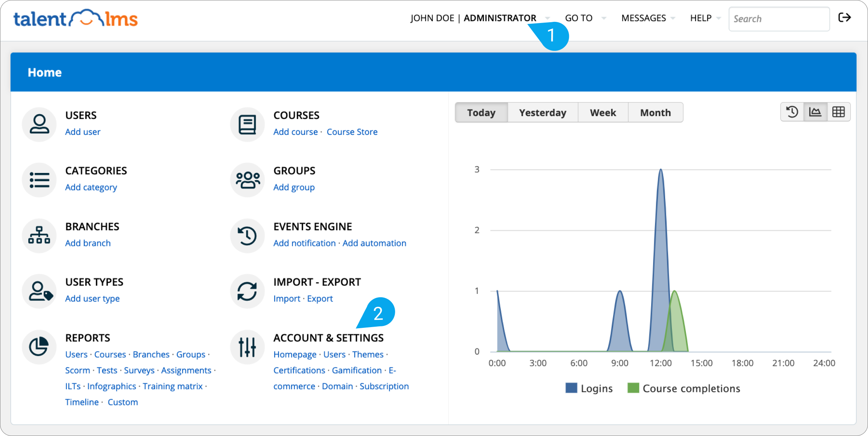Select the Week tab
Screen dimensions: 868x436
pos(603,112)
